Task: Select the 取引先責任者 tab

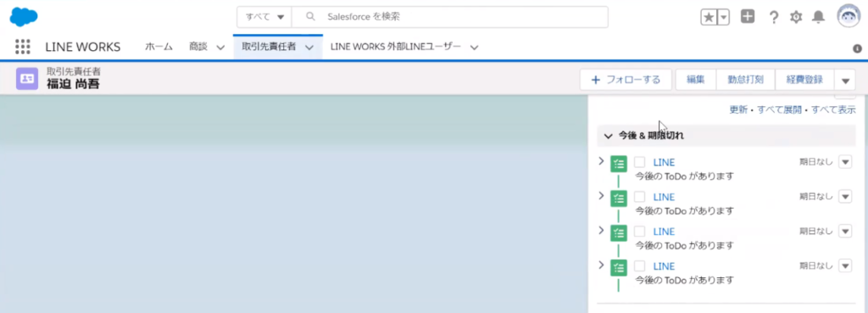Action: pyautogui.click(x=269, y=48)
